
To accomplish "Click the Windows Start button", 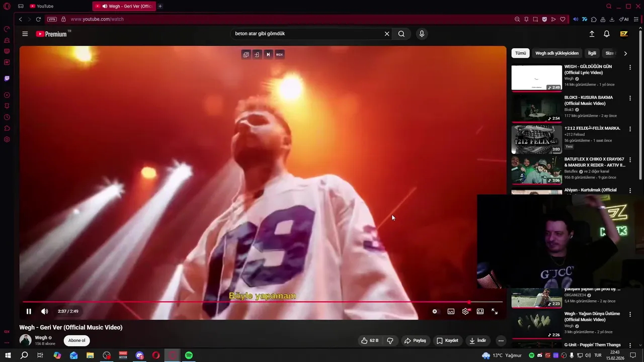I will (8, 355).
